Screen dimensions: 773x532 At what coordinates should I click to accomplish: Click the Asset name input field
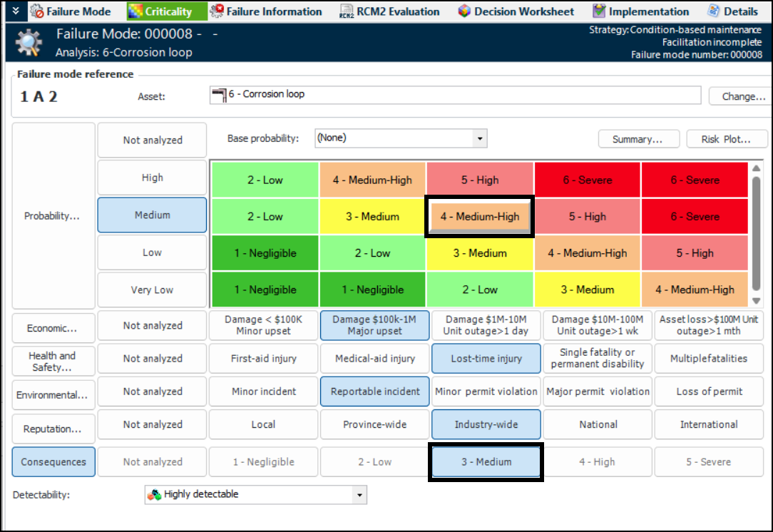456,95
